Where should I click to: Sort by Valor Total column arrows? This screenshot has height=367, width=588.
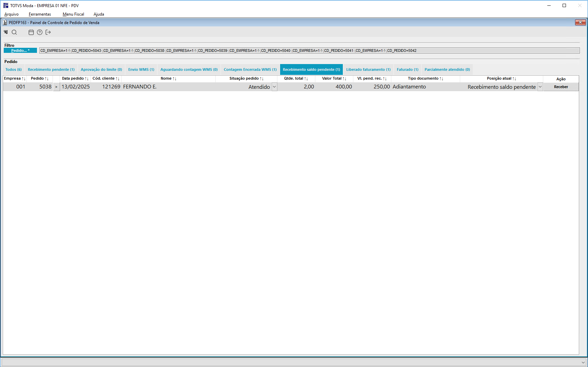(x=345, y=79)
